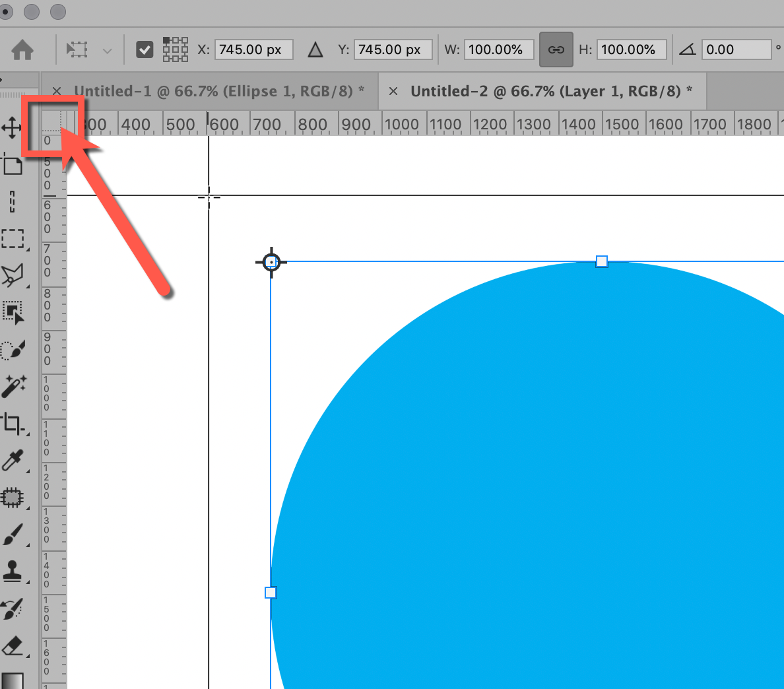784x689 pixels.
Task: Toggle the reference point checkbox
Action: click(x=144, y=49)
